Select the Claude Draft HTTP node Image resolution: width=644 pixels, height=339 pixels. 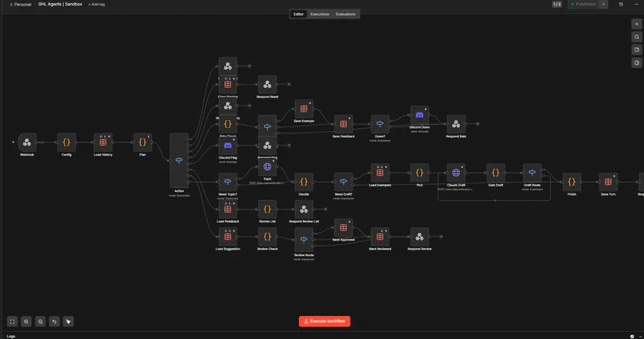456,173
